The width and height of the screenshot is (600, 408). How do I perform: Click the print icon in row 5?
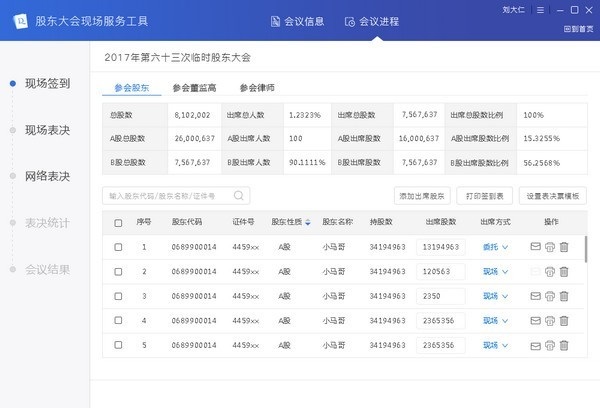550,346
